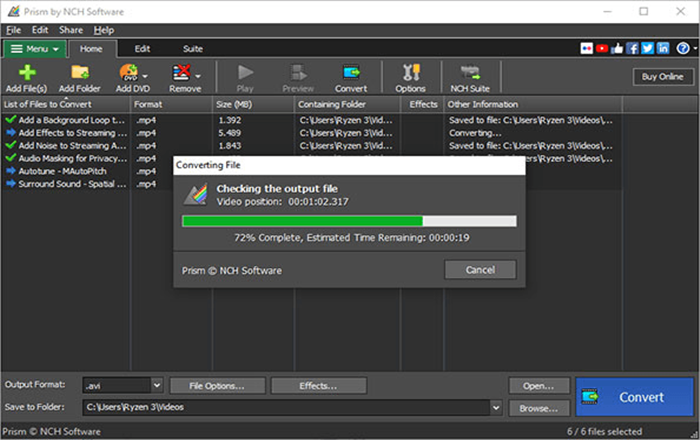Select the 'Add Effects to Streaming ...' file
The height and width of the screenshot is (440, 700).
[x=73, y=133]
